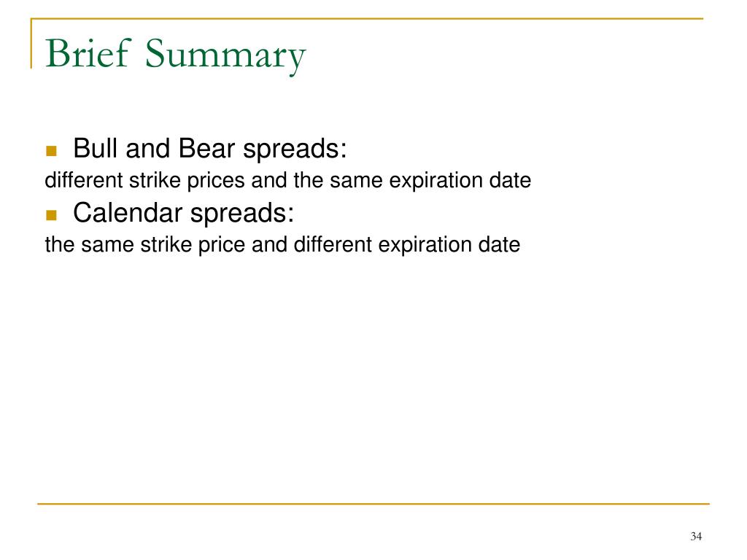Click the "Calendar spreads:" heading

[183, 213]
